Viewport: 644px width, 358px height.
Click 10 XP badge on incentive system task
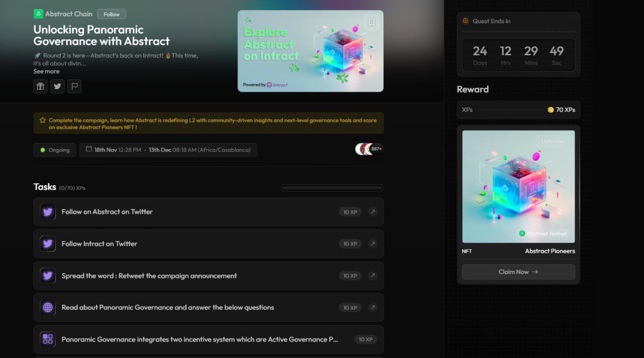[x=366, y=339]
